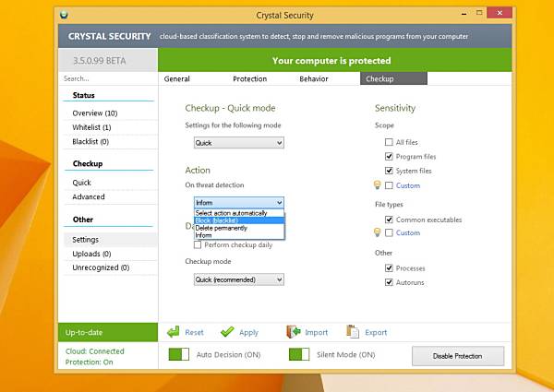Open Settings in sidebar

111,240
